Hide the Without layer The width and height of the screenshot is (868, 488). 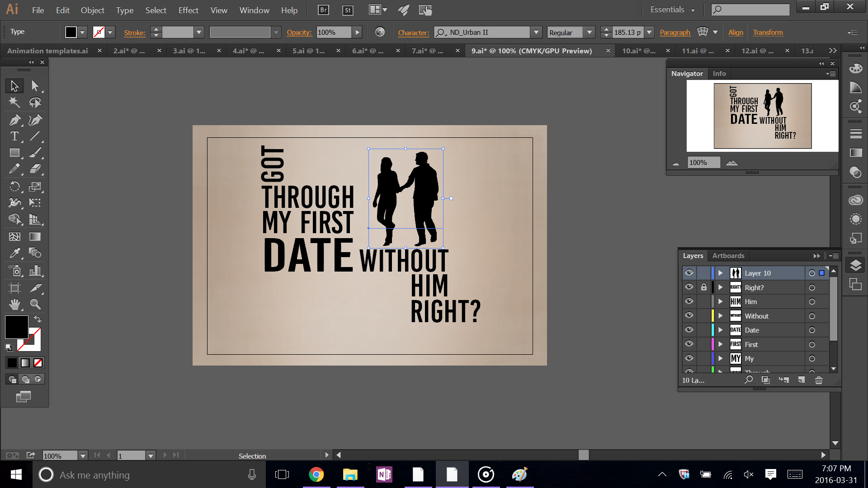click(x=689, y=316)
